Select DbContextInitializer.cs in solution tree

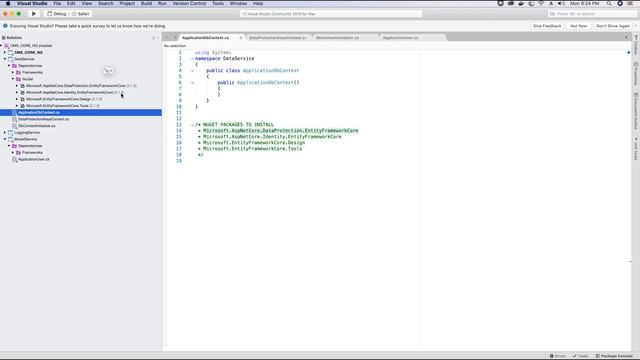(37, 126)
